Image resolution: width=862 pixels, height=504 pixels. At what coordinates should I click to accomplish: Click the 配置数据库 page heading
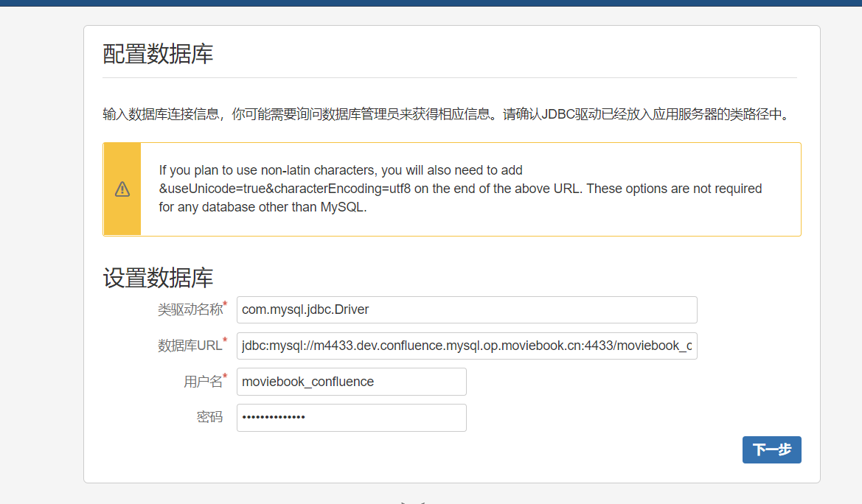tap(158, 54)
